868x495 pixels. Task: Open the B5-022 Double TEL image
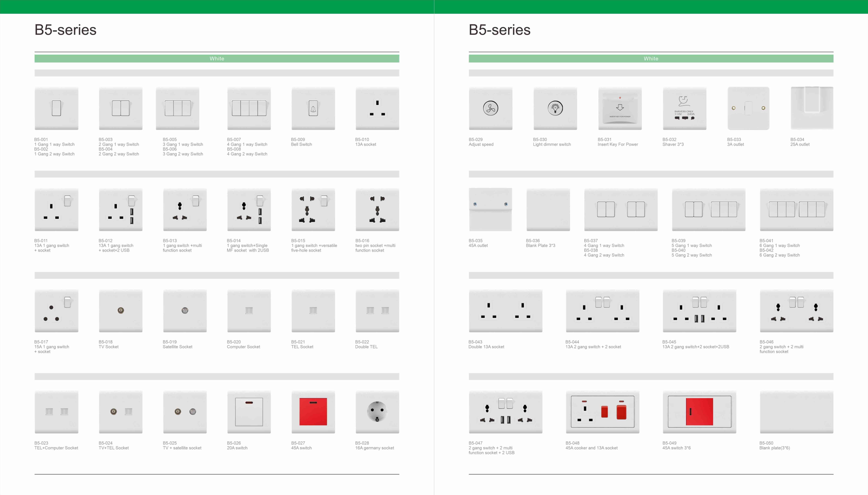[x=378, y=311]
